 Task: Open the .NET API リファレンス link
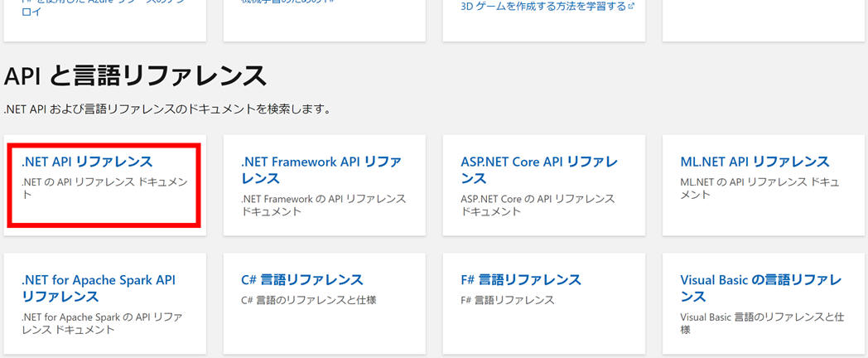87,162
